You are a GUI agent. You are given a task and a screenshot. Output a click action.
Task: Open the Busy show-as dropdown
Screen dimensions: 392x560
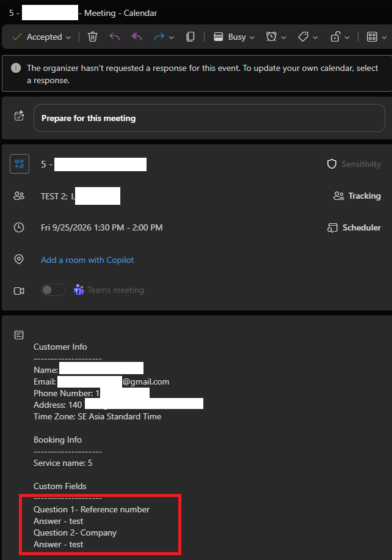252,37
